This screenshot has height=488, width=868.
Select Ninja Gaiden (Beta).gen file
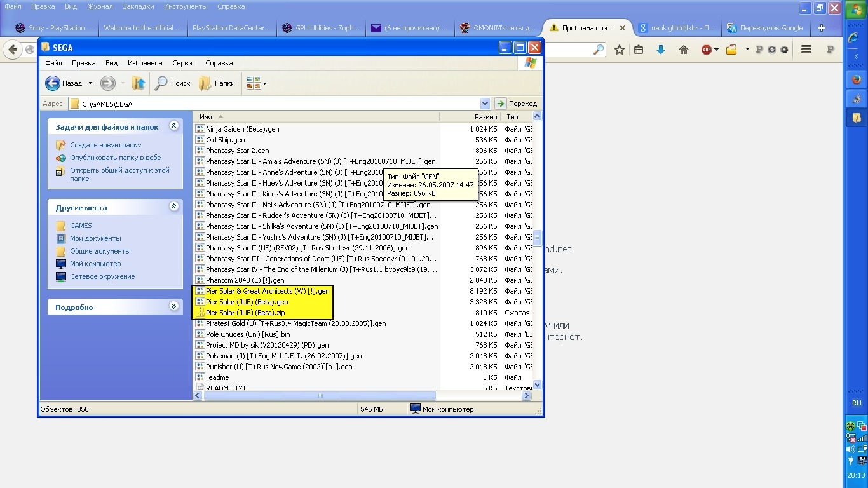[242, 129]
